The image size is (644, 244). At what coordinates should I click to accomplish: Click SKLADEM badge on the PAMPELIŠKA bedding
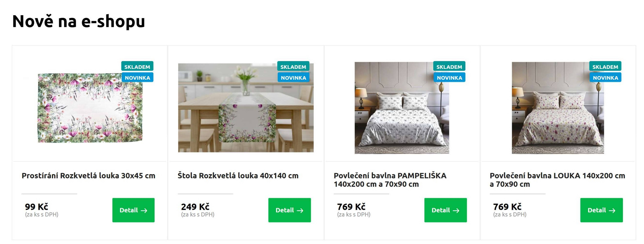pyautogui.click(x=449, y=66)
